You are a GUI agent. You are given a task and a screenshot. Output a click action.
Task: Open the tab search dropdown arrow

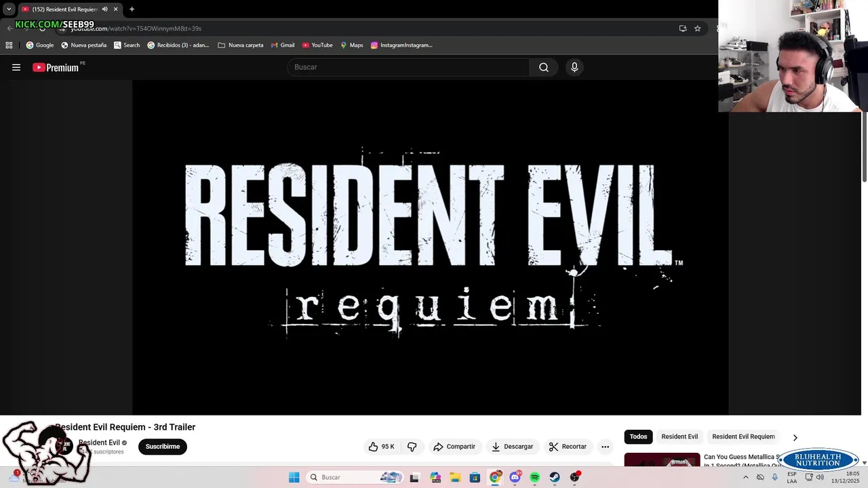[x=9, y=9]
